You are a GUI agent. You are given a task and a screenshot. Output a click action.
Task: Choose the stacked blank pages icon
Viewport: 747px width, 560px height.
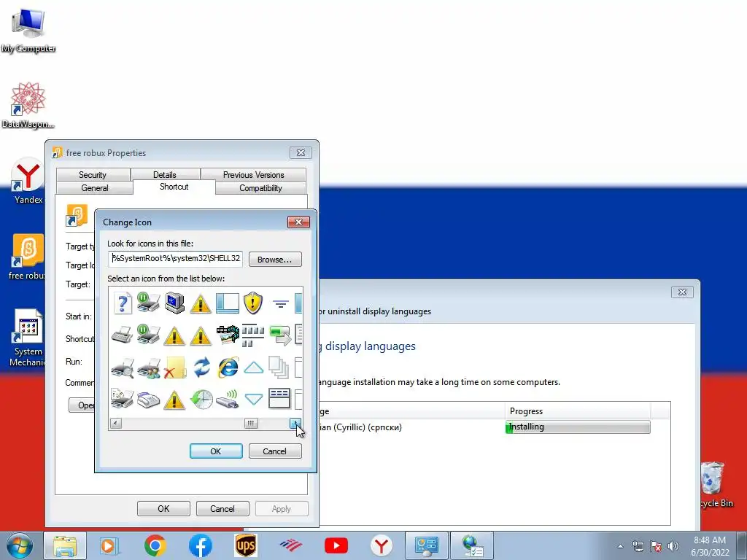(279, 367)
